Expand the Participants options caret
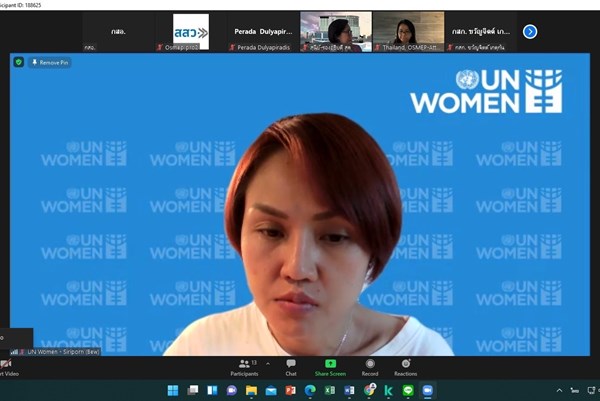The image size is (600, 401). click(x=268, y=364)
